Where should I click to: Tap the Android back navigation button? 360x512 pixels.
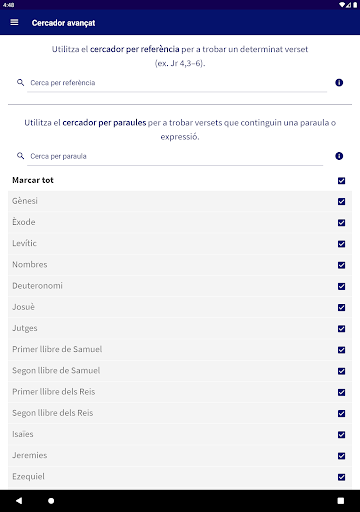click(x=19, y=501)
